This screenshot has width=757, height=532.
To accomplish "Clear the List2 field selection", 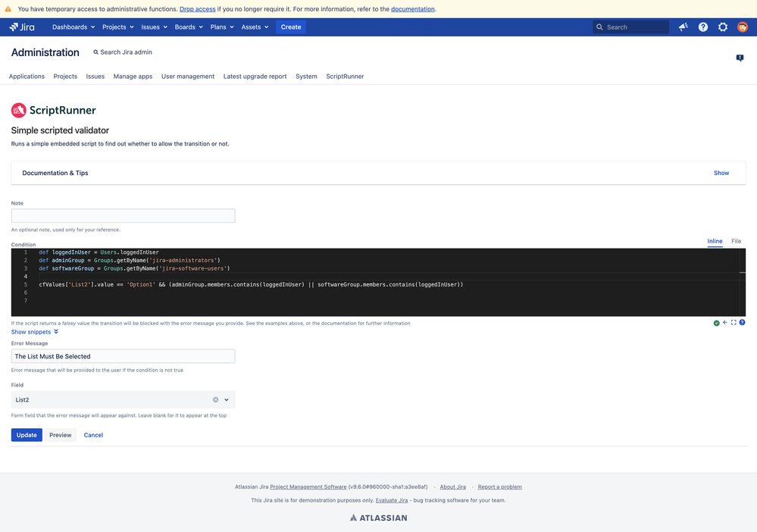I will click(x=214, y=399).
